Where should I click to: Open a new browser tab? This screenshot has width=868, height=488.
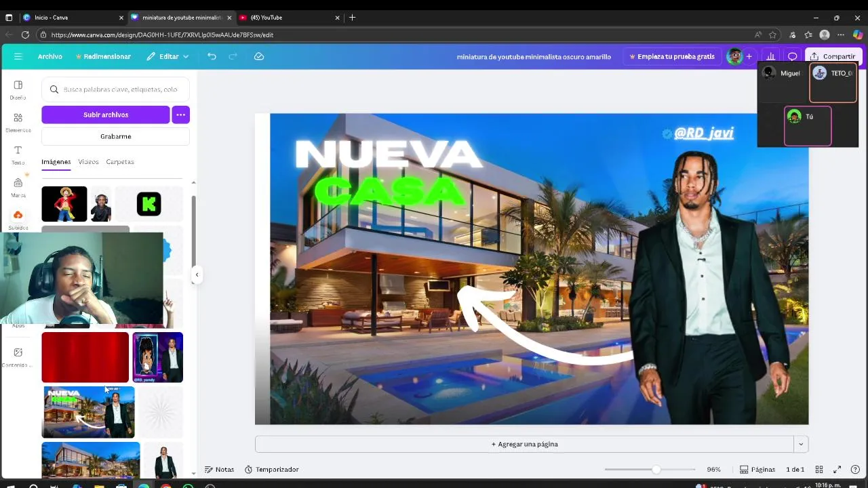[352, 17]
